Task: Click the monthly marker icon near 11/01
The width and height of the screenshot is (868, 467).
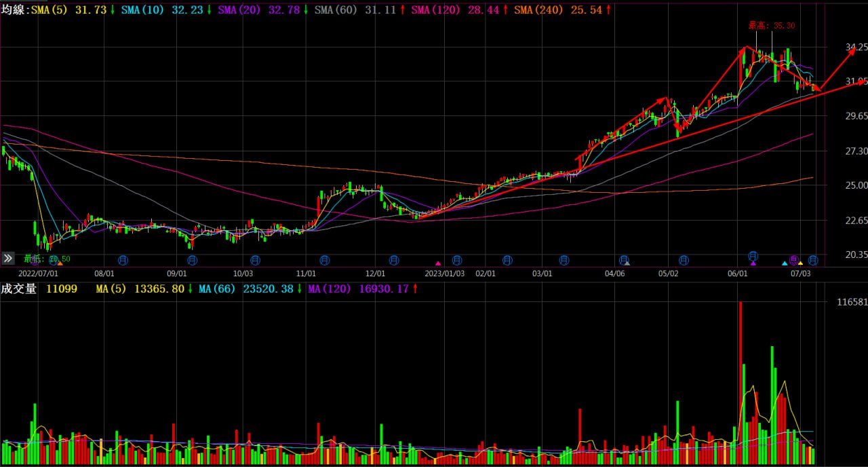Action: 324,259
